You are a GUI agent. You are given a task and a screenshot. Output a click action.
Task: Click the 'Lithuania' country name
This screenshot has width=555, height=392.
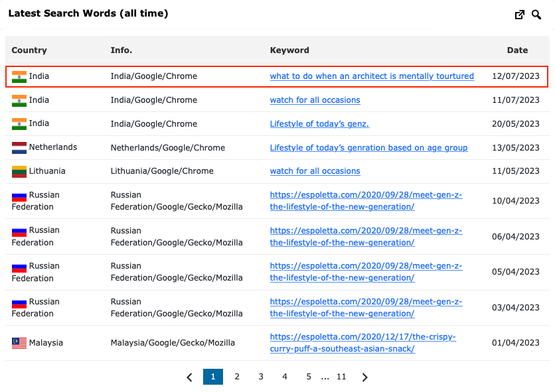pyautogui.click(x=47, y=171)
